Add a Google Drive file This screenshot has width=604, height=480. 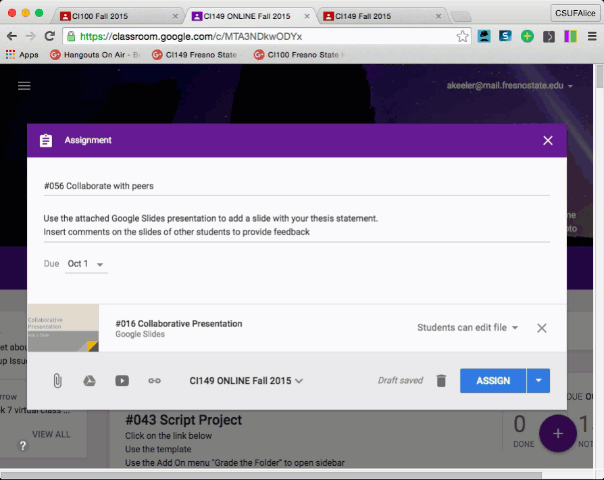tap(89, 381)
